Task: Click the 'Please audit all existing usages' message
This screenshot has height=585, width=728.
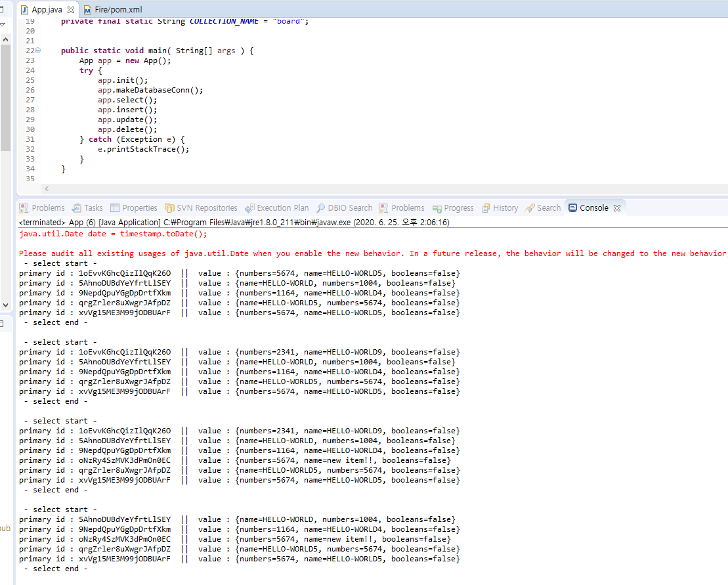Action: point(373,253)
